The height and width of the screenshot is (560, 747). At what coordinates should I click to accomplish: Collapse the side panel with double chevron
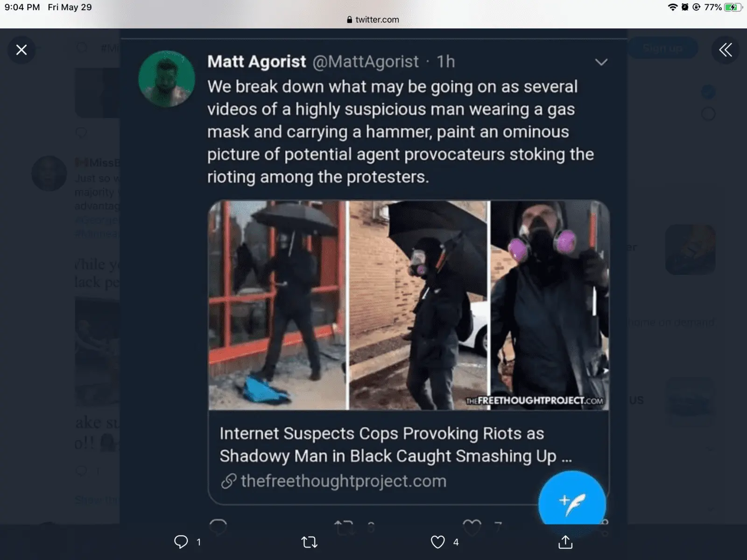click(x=725, y=50)
